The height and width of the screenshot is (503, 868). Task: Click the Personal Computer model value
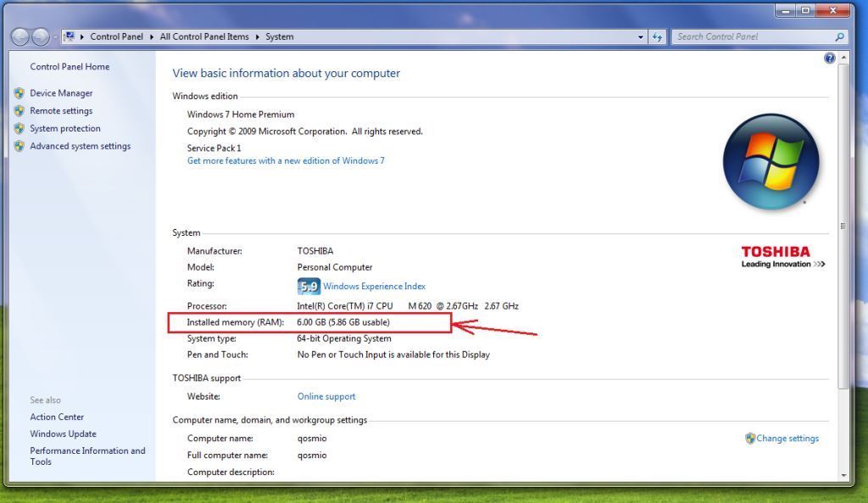pos(335,267)
